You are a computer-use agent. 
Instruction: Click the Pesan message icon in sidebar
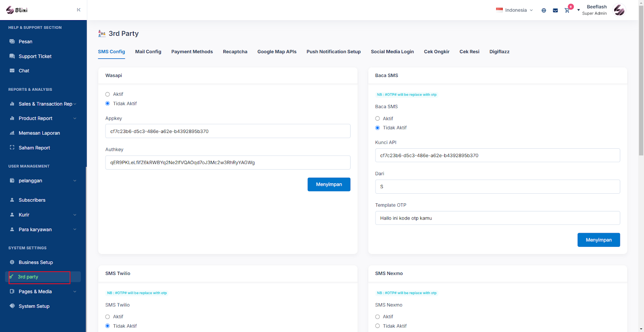pyautogui.click(x=12, y=41)
